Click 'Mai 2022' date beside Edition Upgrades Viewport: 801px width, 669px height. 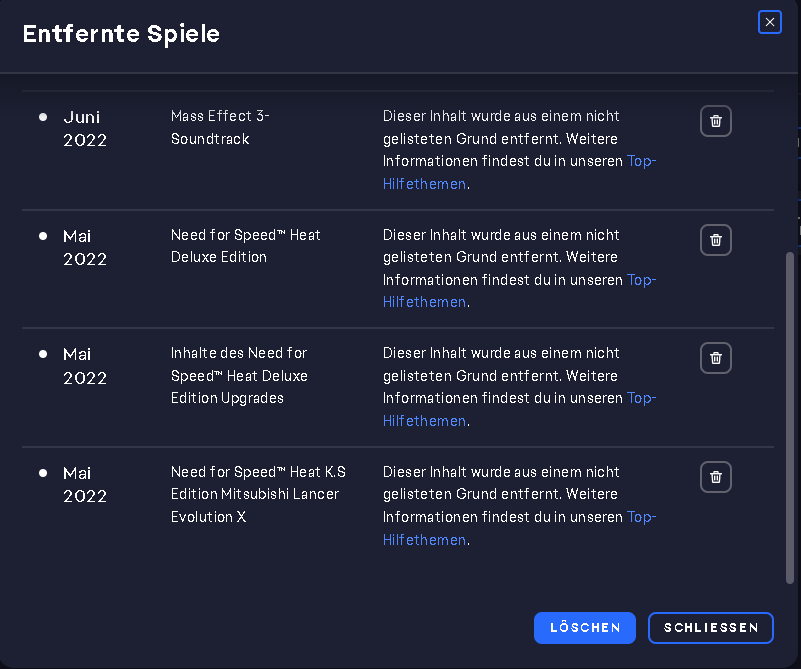pyautogui.click(x=85, y=366)
